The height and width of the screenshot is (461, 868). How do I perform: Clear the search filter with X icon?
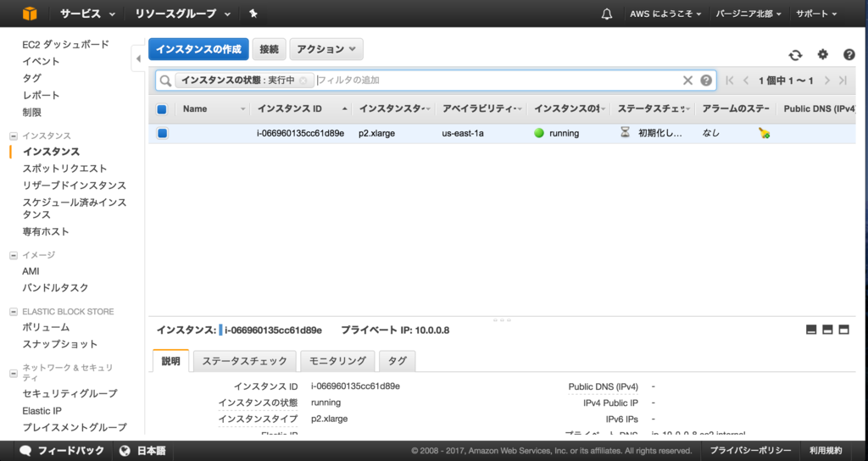tap(687, 81)
